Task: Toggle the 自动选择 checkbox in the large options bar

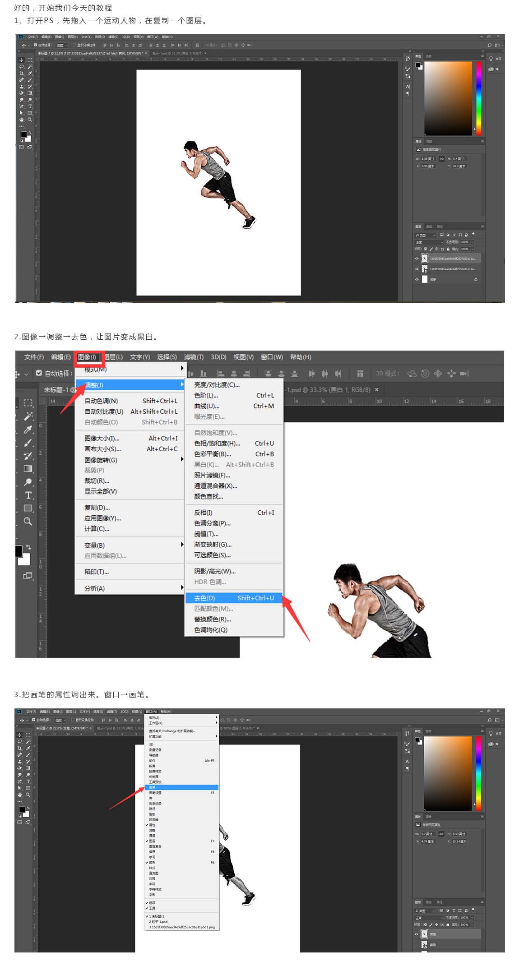Action: pos(39,373)
